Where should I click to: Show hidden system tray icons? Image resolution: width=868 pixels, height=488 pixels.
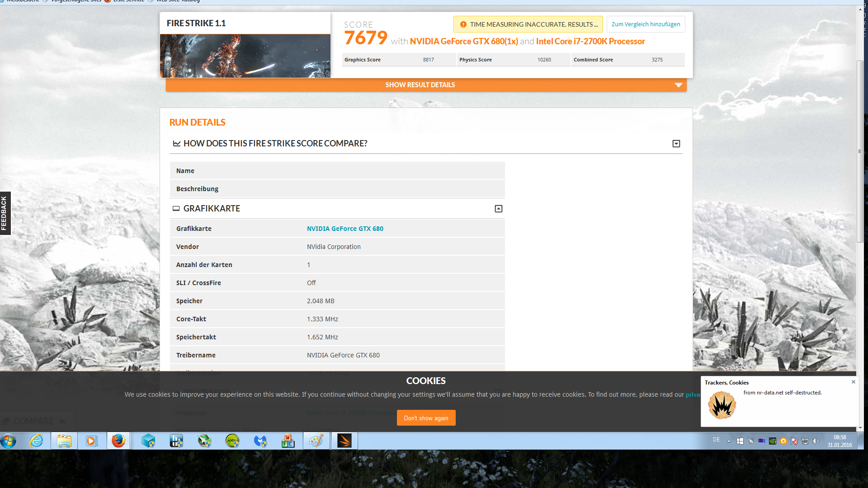point(729,441)
